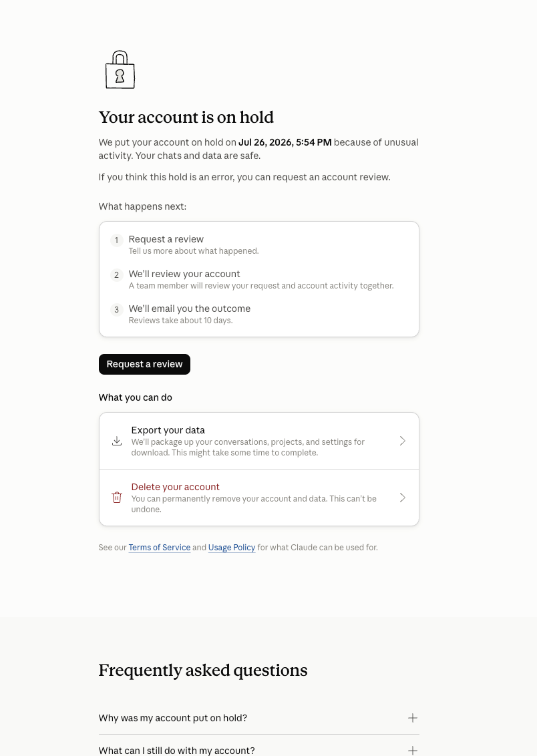Open the What can I still do with my account question

pos(259,747)
